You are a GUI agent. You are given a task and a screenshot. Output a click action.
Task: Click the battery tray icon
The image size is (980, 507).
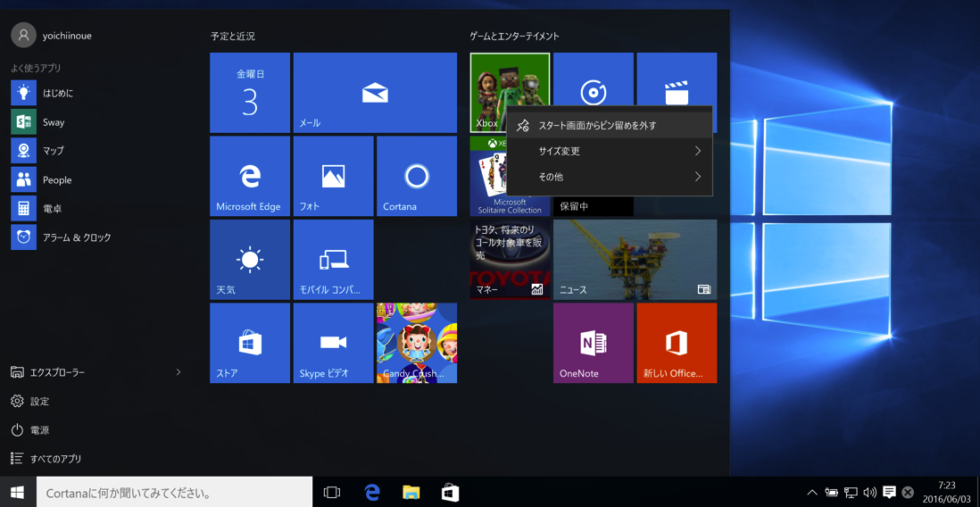[x=831, y=493]
